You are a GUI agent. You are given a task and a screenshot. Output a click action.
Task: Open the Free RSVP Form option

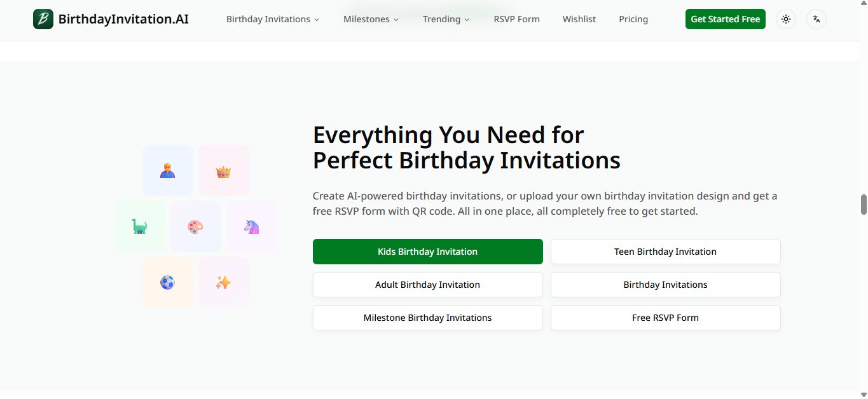point(665,318)
